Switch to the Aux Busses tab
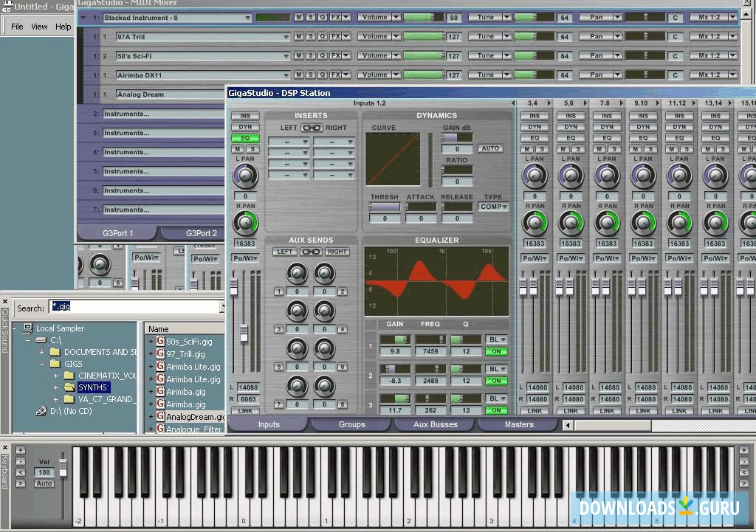The height and width of the screenshot is (532, 756). tap(436, 424)
